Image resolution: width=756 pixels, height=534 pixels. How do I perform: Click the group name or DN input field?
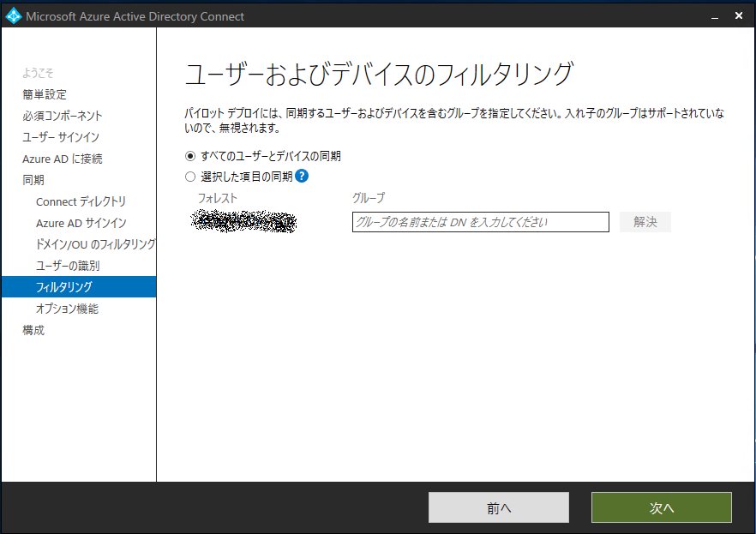pos(481,222)
